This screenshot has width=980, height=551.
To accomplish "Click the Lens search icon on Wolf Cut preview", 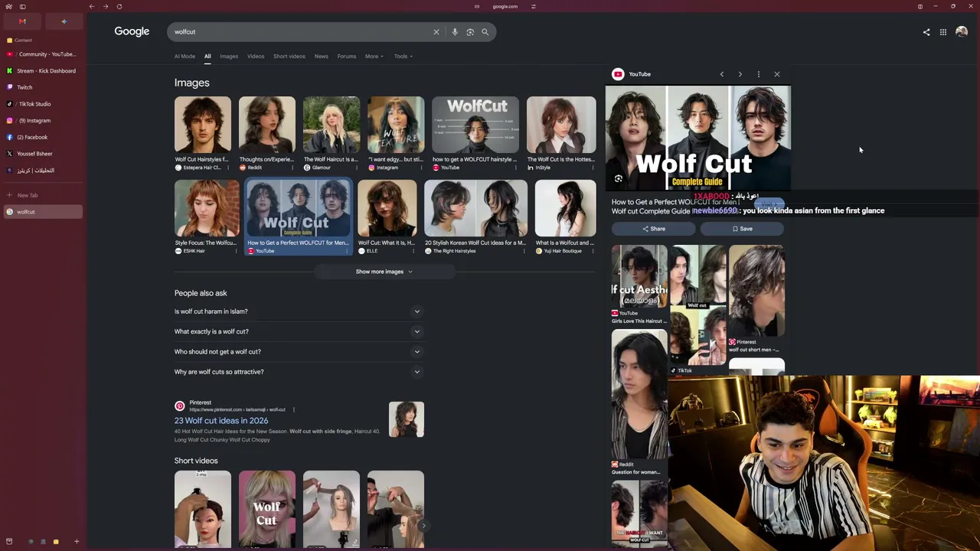I will (619, 179).
